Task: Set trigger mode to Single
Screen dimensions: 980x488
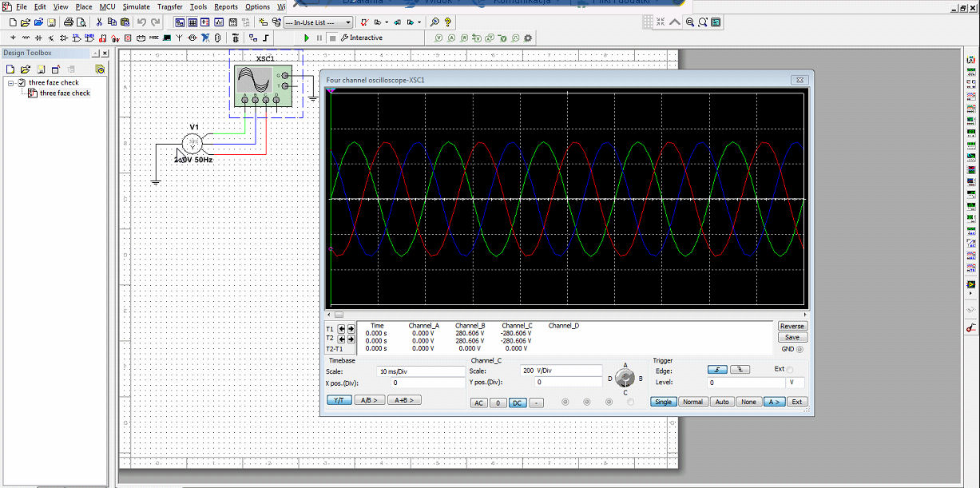Action: pyautogui.click(x=664, y=402)
